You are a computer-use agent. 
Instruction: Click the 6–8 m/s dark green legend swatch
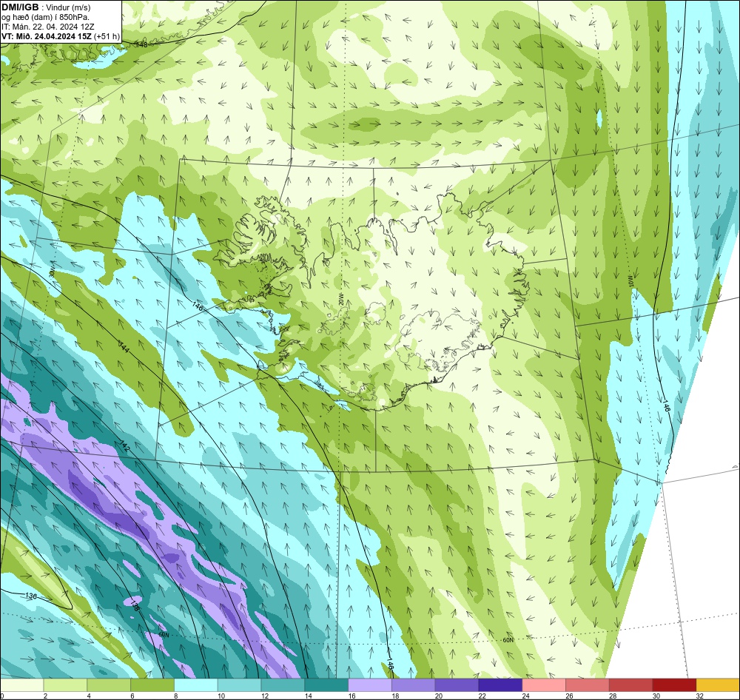point(152,685)
